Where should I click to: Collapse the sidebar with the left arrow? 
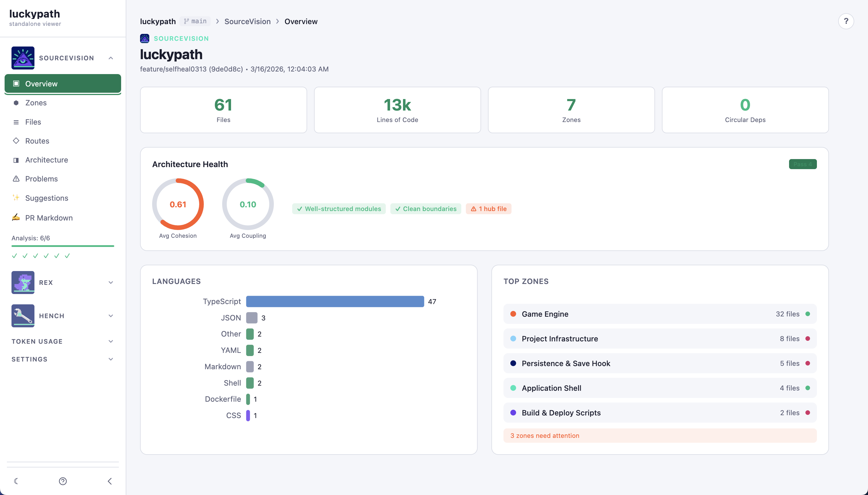(x=110, y=481)
